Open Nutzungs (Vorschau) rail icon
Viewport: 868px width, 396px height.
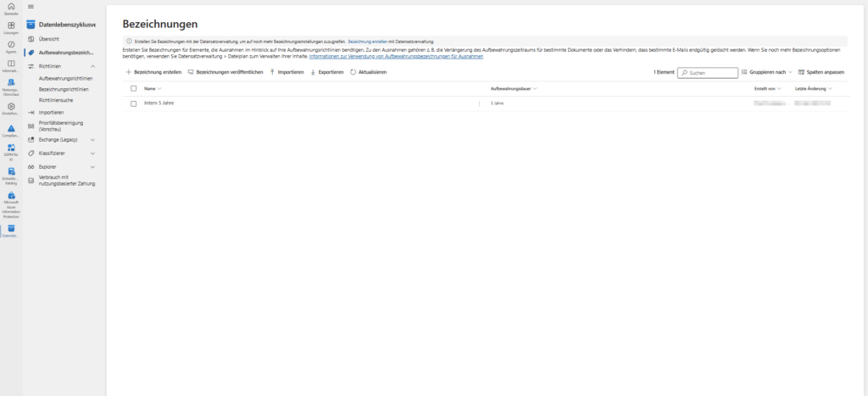(x=11, y=82)
